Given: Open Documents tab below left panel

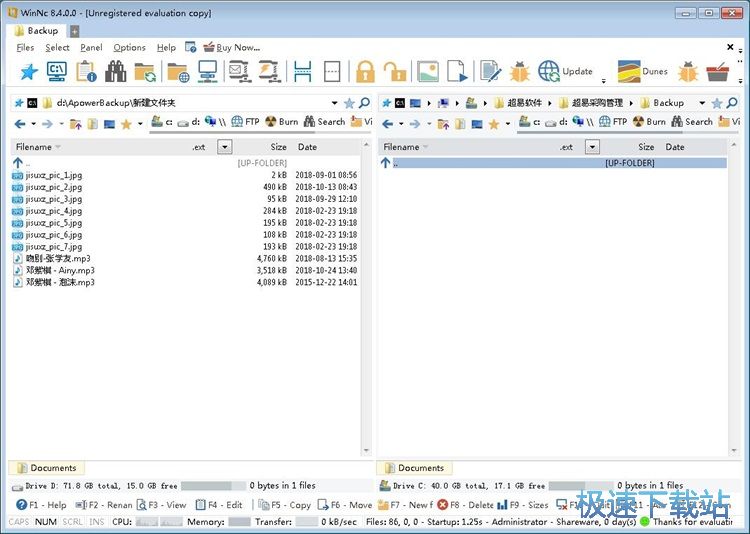Looking at the screenshot, I should pos(47,468).
